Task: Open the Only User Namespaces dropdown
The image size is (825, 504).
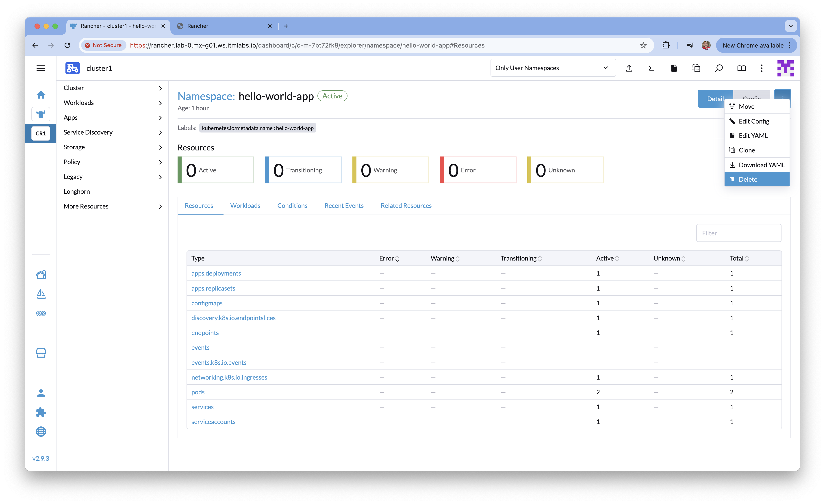Action: [x=552, y=68]
